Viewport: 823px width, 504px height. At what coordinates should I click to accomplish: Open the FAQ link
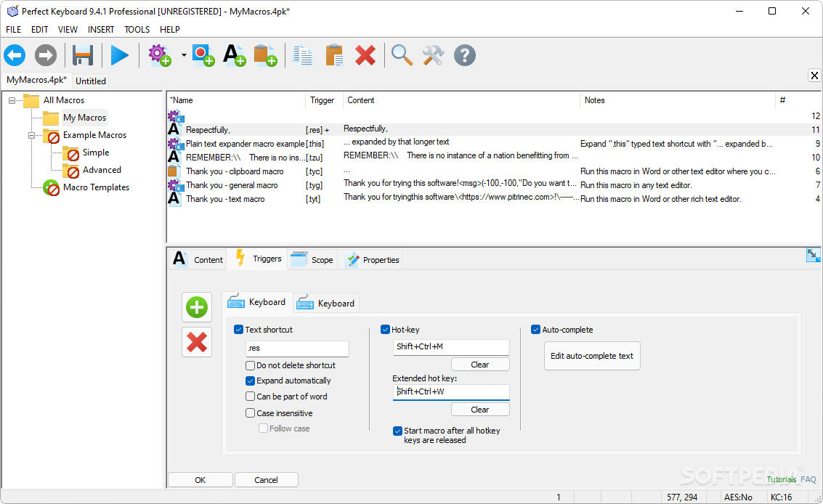click(x=808, y=479)
